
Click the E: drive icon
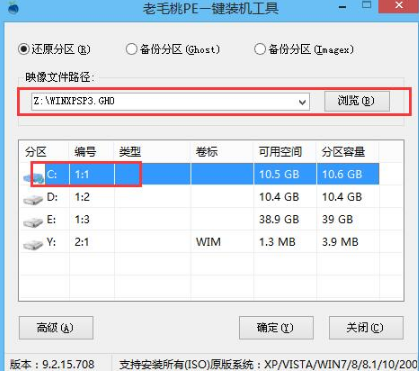click(x=33, y=222)
